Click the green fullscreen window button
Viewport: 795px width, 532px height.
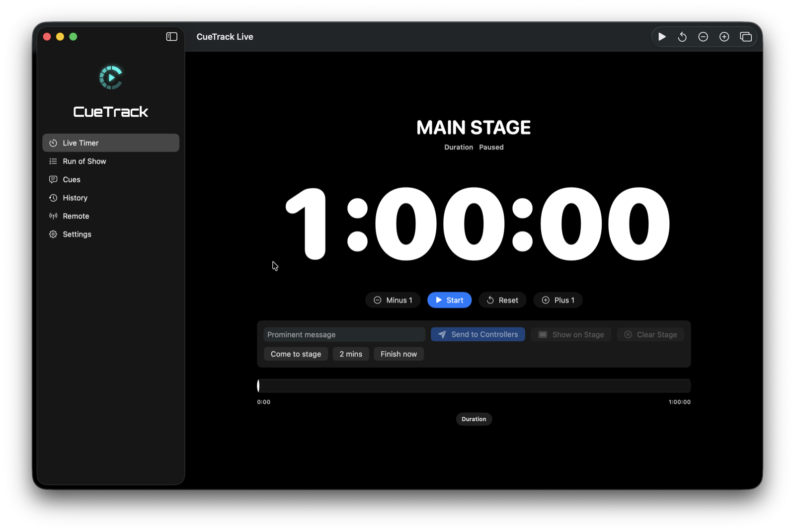click(73, 37)
